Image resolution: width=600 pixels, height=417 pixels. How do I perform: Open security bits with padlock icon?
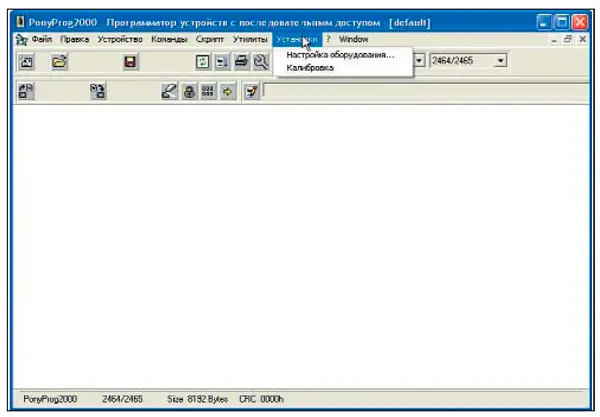(x=189, y=90)
